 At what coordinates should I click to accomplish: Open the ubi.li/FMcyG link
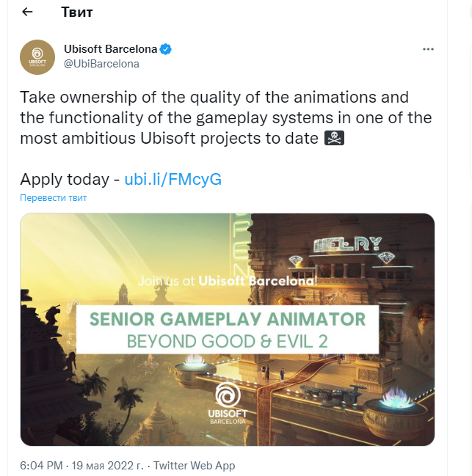coord(173,180)
